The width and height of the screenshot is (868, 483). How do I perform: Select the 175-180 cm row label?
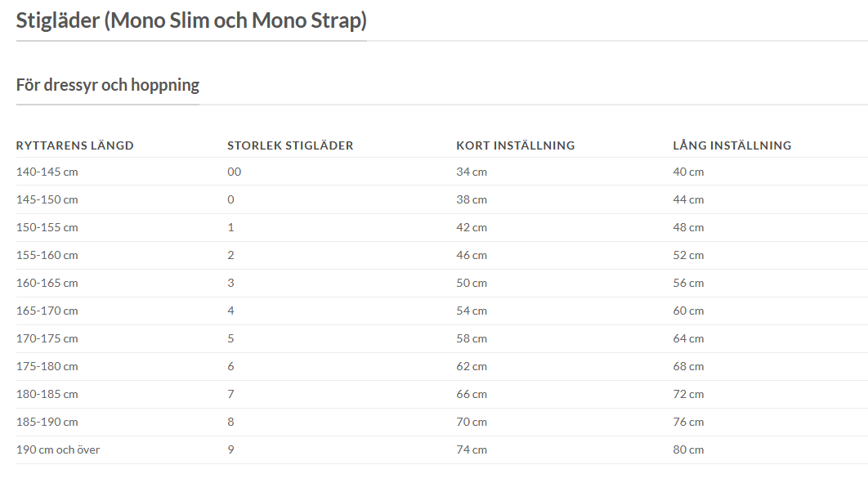point(47,366)
